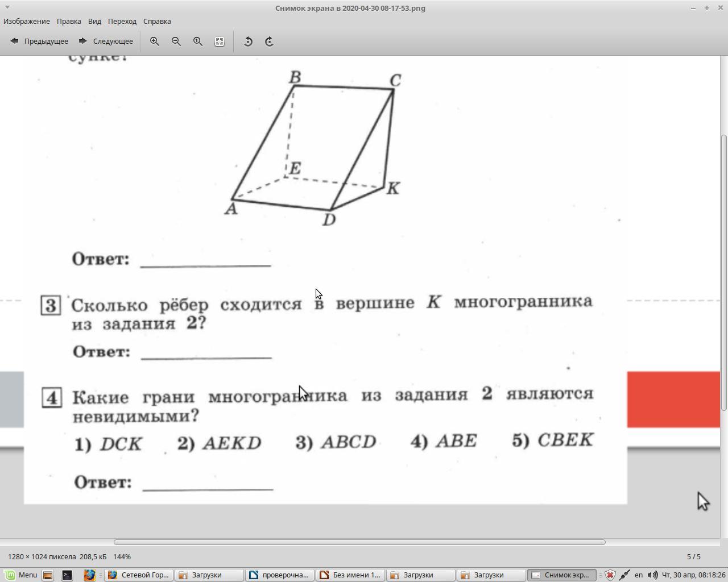Open the Linux Mint Menu button
Image resolution: width=728 pixels, height=582 pixels.
point(22,575)
